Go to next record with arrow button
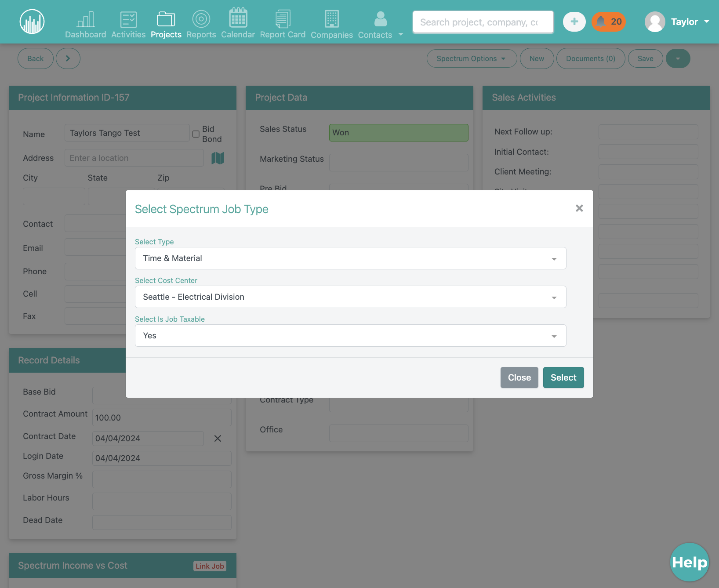The width and height of the screenshot is (719, 588). point(68,58)
